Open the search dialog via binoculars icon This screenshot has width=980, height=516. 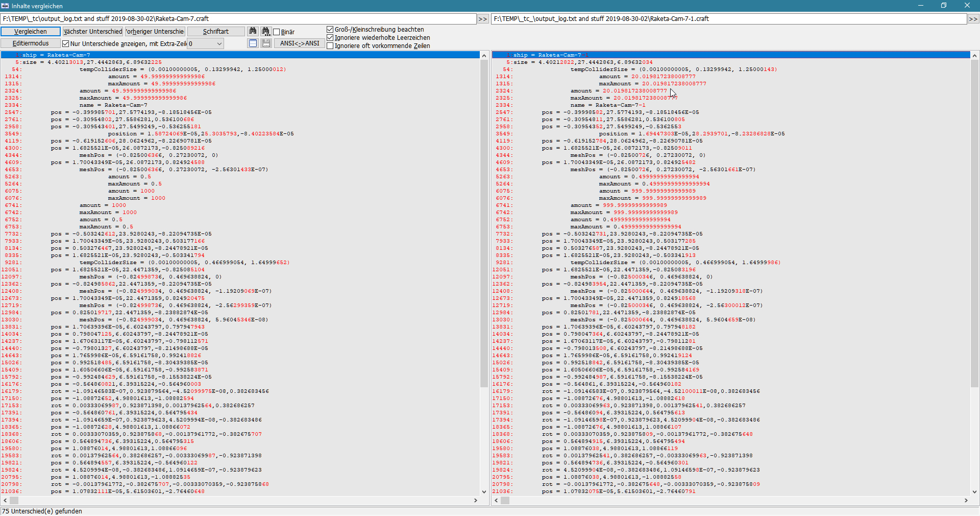tap(253, 31)
